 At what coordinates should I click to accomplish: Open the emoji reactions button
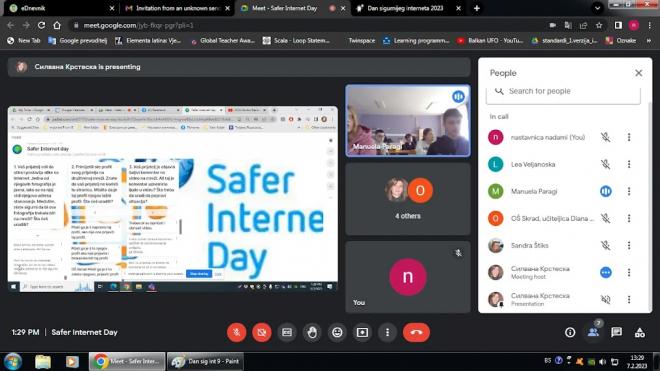[337, 332]
